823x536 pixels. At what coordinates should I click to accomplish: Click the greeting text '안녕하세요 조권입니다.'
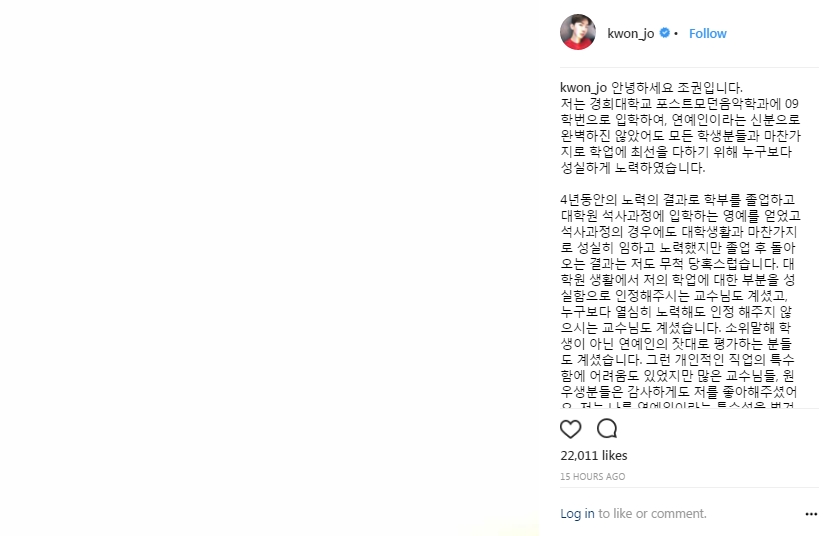pos(677,88)
